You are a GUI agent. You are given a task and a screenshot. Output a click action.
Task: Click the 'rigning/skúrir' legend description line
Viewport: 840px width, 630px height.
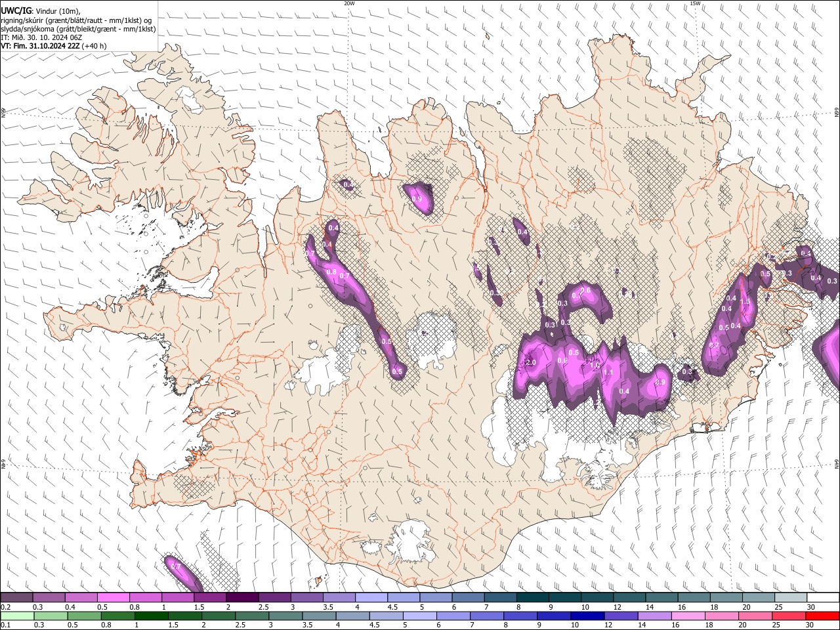pos(77,20)
